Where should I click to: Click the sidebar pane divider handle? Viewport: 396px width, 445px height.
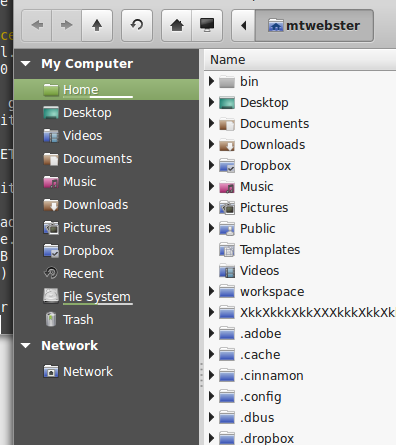coord(201,375)
